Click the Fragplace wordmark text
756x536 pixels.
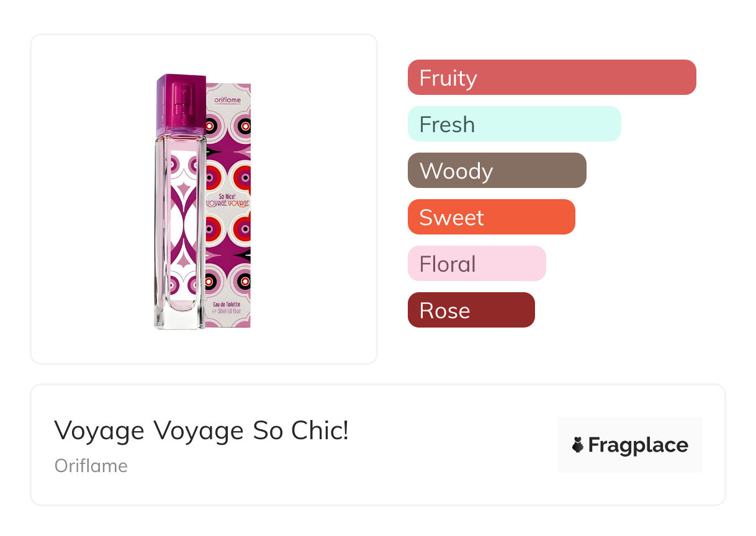(638, 445)
